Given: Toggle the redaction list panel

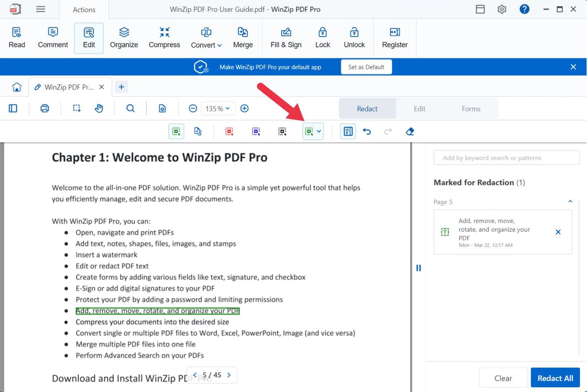Looking at the screenshot, I should click(x=348, y=131).
